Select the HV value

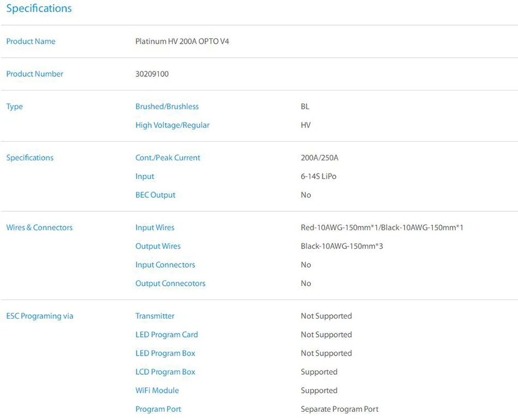pos(305,125)
